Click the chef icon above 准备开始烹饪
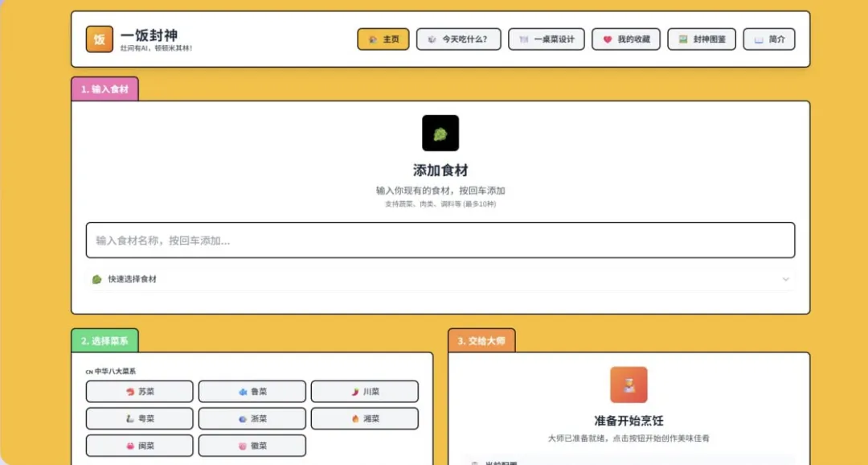Image resolution: width=868 pixels, height=465 pixels. (x=628, y=385)
